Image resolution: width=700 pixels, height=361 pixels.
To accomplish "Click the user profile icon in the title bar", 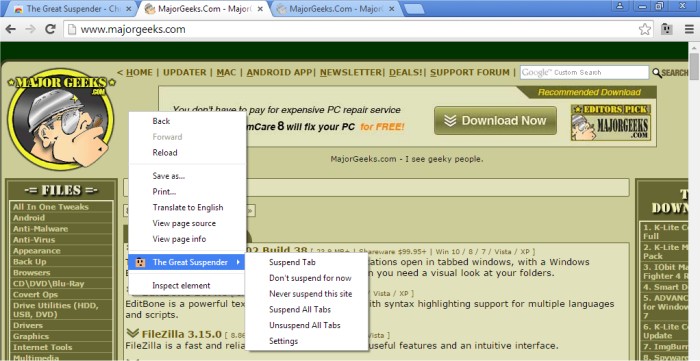I will 621,6.
